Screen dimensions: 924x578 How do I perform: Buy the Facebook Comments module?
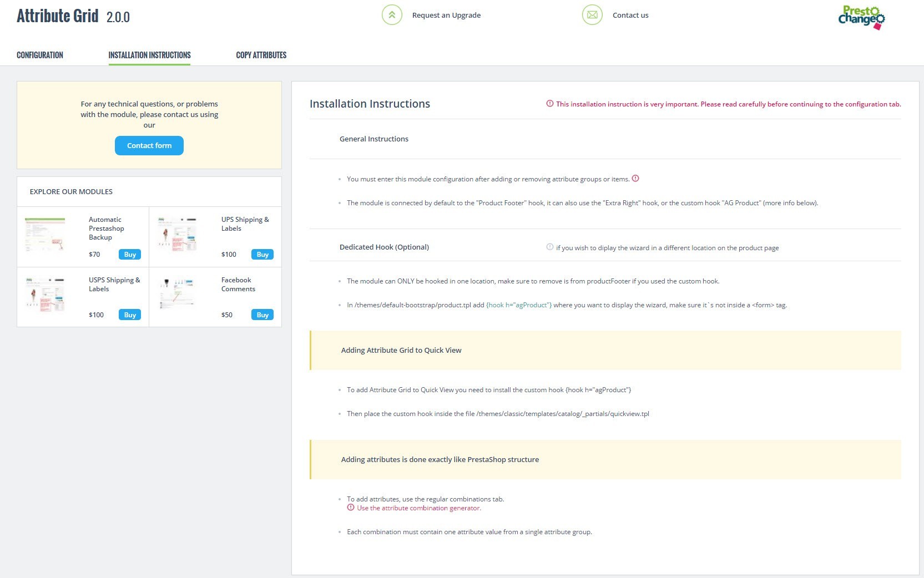coord(262,315)
